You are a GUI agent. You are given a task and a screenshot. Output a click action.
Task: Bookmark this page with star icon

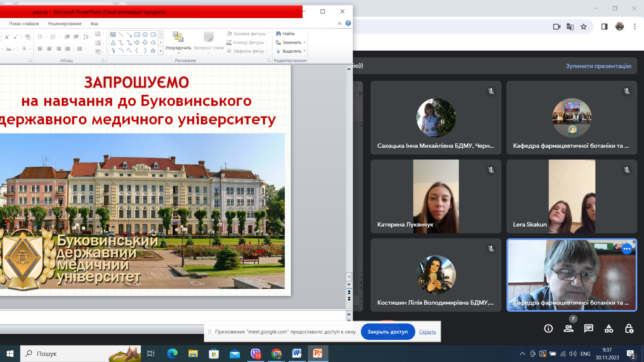pos(584,27)
